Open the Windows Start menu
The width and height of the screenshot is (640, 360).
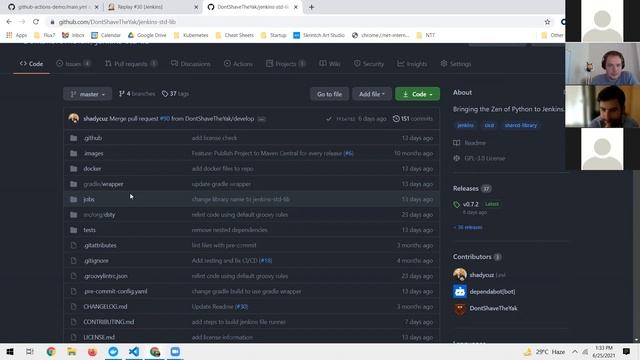pyautogui.click(x=10, y=351)
